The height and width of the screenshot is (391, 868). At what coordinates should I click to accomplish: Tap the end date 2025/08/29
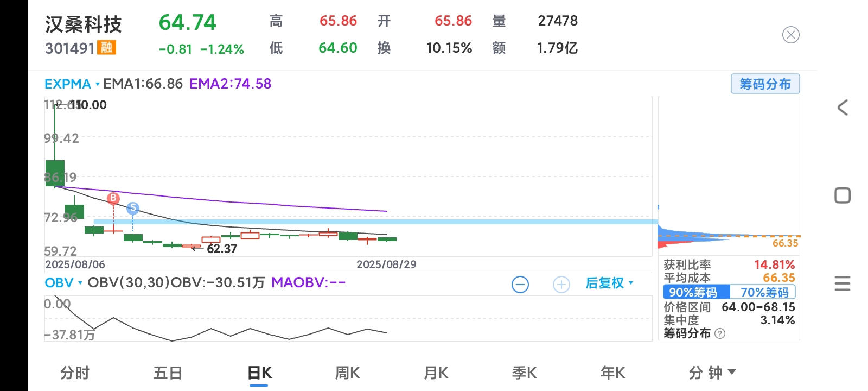(386, 264)
